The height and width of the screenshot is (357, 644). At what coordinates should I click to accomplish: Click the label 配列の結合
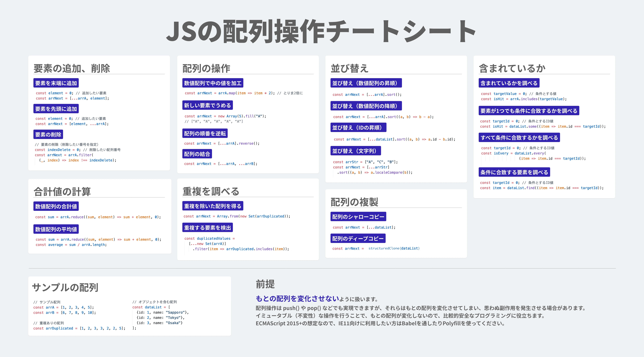(x=197, y=154)
